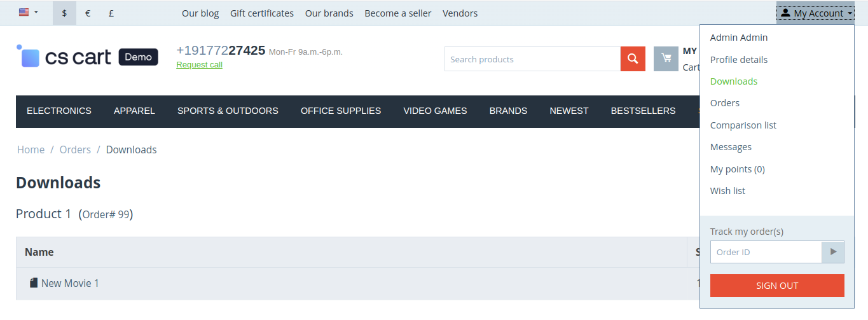This screenshot has height=320, width=868.
Task: Select Profile details in account menu
Action: click(739, 60)
